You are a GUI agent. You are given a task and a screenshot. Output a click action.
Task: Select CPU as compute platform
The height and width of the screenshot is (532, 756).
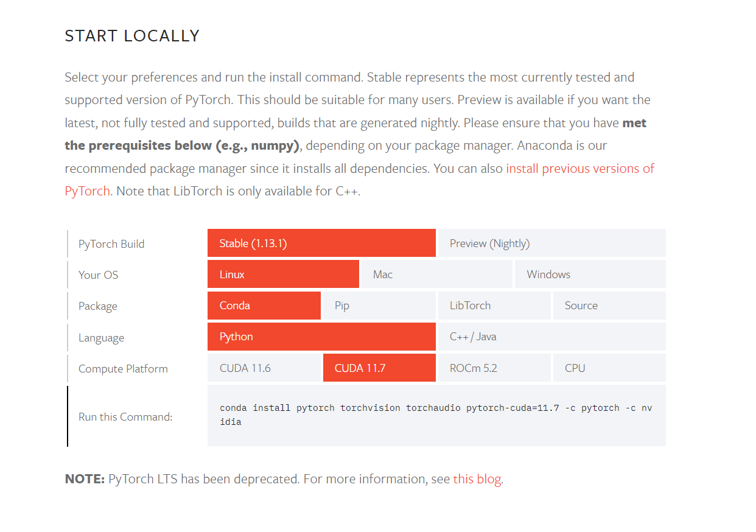[609, 368]
